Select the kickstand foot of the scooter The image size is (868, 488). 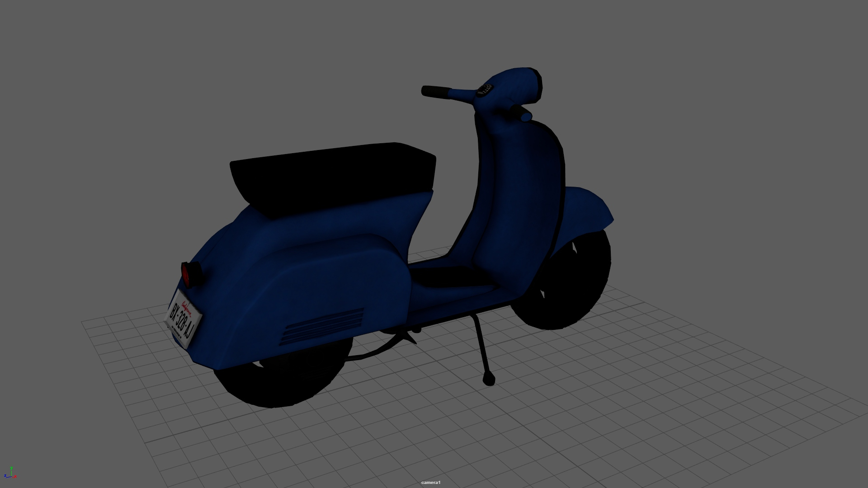(489, 378)
